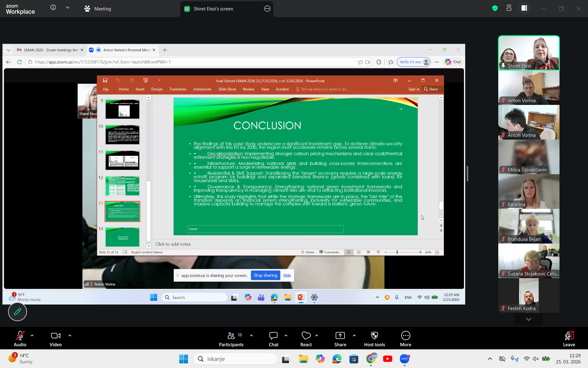Open Host tools shield icon
588x368 pixels.
(x=374, y=336)
